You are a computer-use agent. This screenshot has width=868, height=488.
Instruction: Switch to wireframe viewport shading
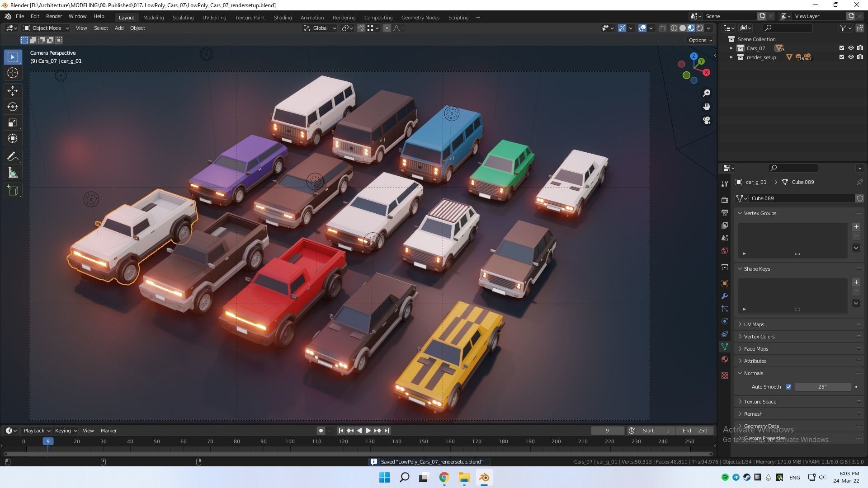pyautogui.click(x=674, y=28)
